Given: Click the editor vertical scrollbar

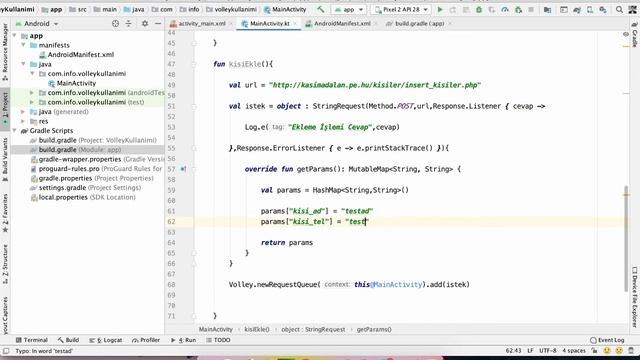Looking at the screenshot, I should coord(626,239).
